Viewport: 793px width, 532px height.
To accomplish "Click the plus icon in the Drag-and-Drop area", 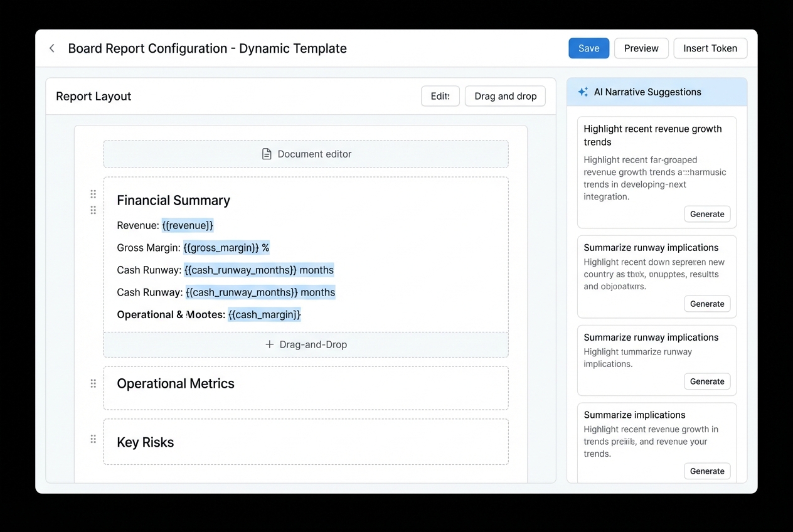I will click(x=270, y=344).
